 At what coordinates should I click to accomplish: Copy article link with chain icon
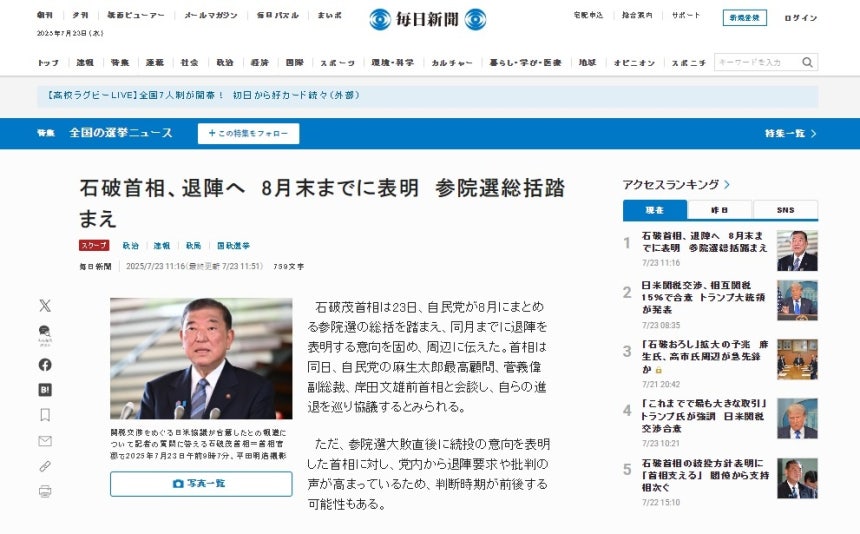[45, 466]
